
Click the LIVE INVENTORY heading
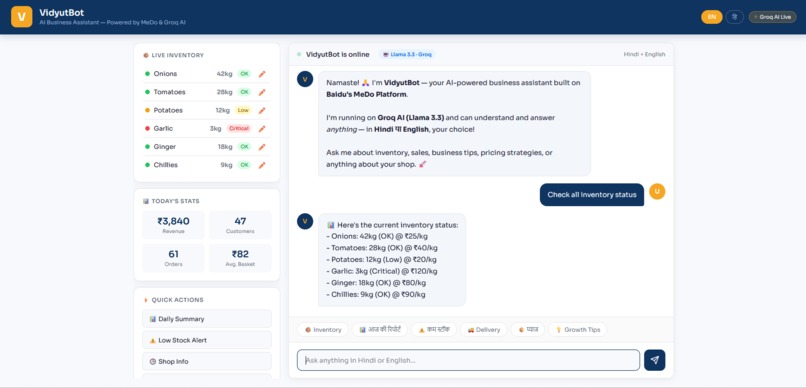click(x=177, y=55)
